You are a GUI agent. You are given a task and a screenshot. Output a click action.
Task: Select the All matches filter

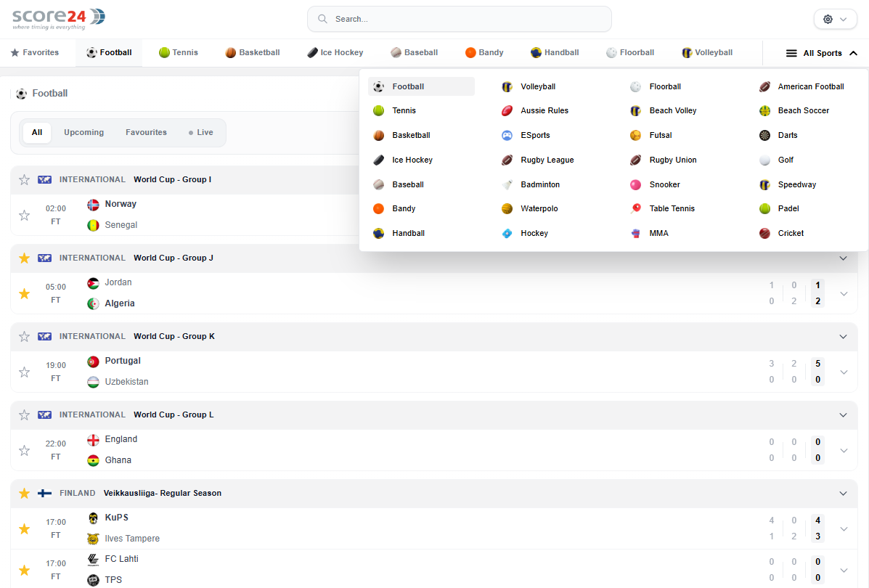[x=37, y=132]
